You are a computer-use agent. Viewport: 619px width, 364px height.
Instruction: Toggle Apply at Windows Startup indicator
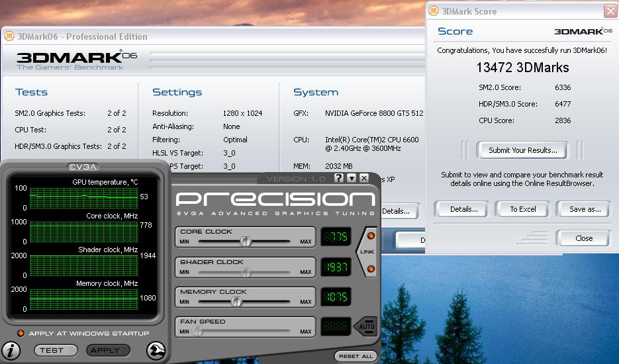21,333
